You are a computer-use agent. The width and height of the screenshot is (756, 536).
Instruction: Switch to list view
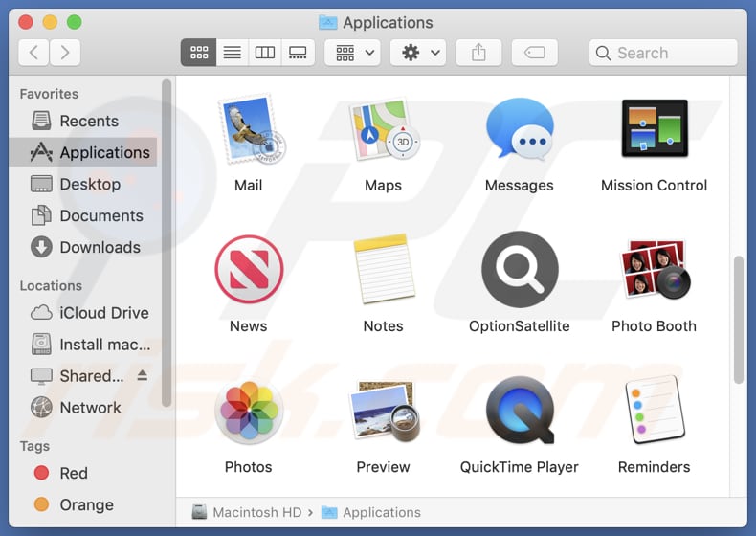[x=232, y=52]
